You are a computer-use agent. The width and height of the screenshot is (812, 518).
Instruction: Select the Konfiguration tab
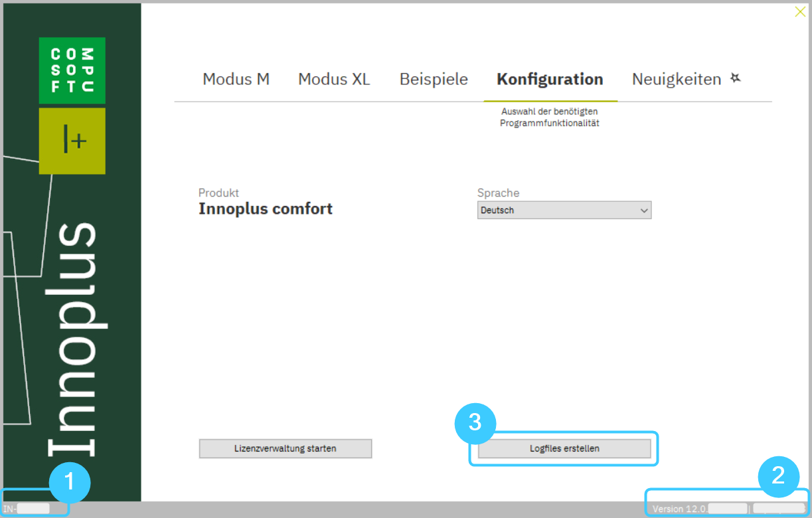click(x=550, y=80)
